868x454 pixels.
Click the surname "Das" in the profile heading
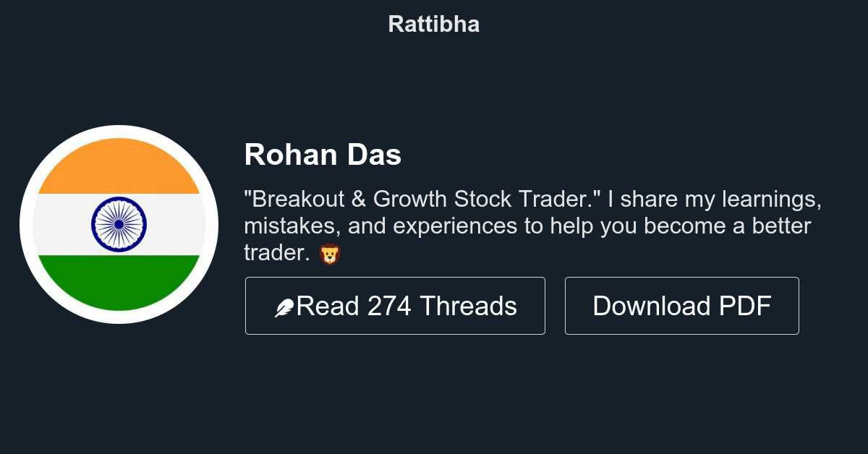(x=374, y=155)
